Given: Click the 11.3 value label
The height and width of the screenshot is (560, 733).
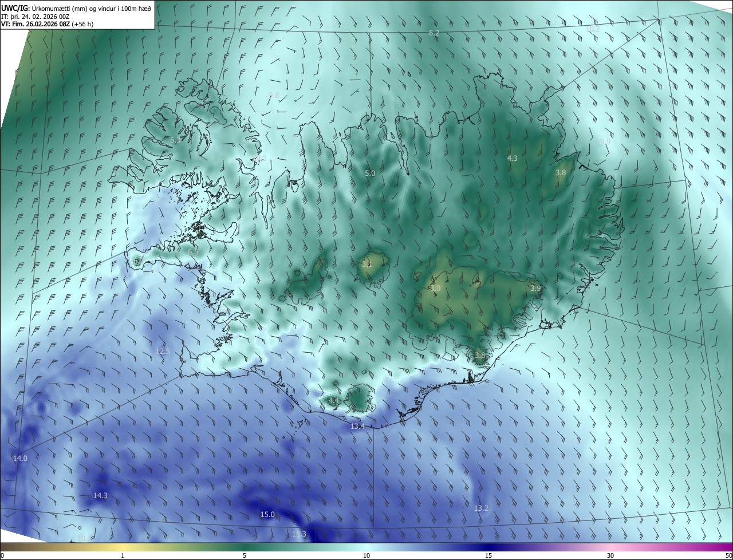Looking at the screenshot, I should click(299, 534).
